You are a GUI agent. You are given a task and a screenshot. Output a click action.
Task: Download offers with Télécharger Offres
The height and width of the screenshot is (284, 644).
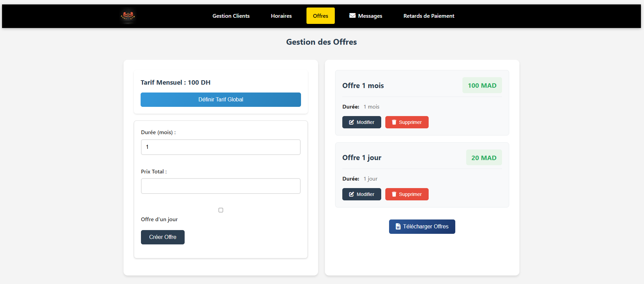click(x=422, y=227)
